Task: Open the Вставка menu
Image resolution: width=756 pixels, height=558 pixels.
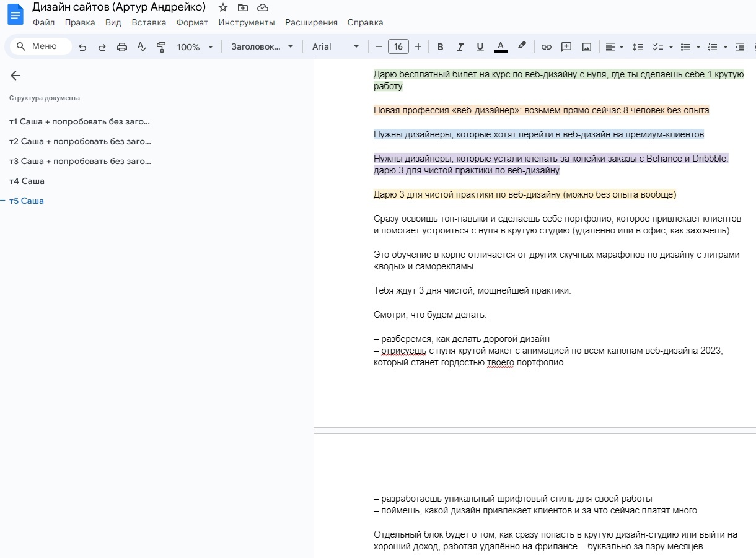Action: pos(149,22)
